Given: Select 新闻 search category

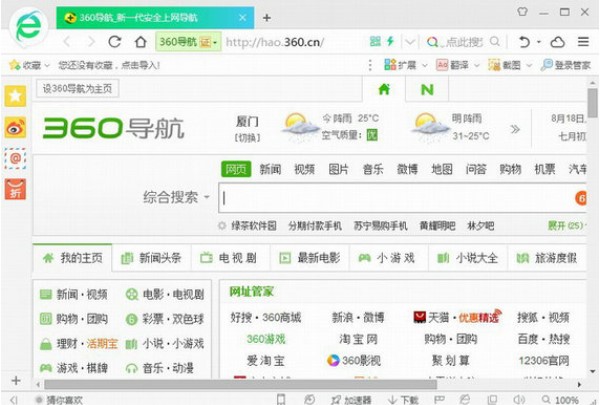Looking at the screenshot, I should [270, 169].
